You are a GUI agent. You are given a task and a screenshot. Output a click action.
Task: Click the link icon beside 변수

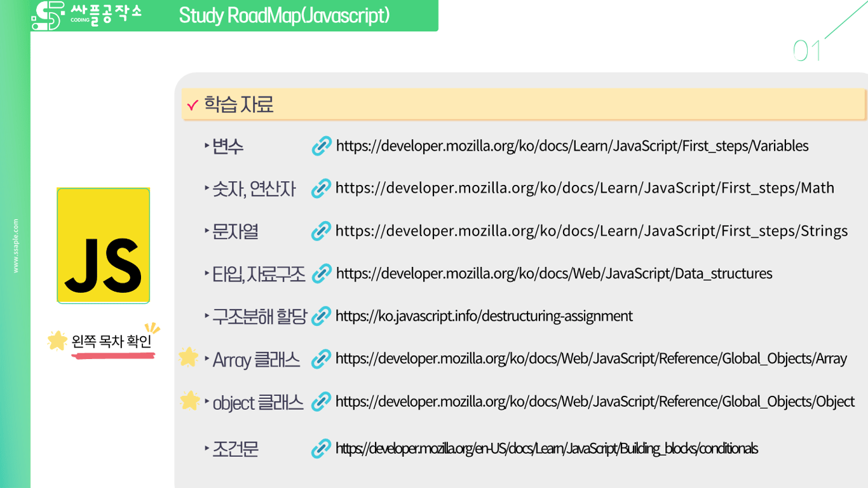(x=322, y=146)
